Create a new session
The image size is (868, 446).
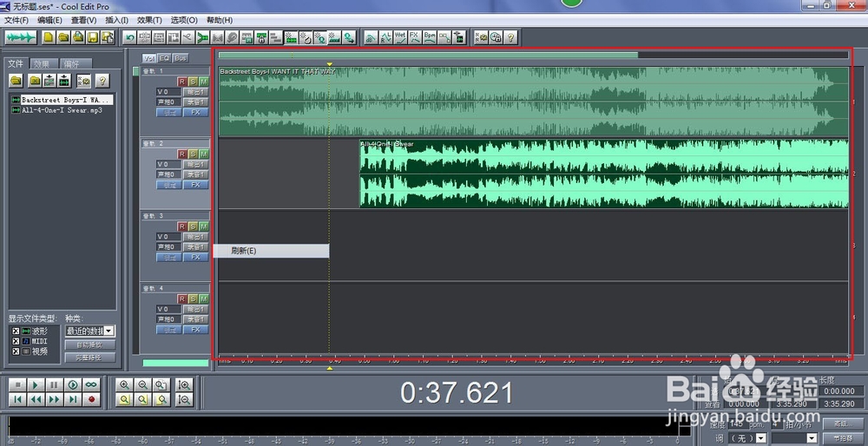coord(49,37)
